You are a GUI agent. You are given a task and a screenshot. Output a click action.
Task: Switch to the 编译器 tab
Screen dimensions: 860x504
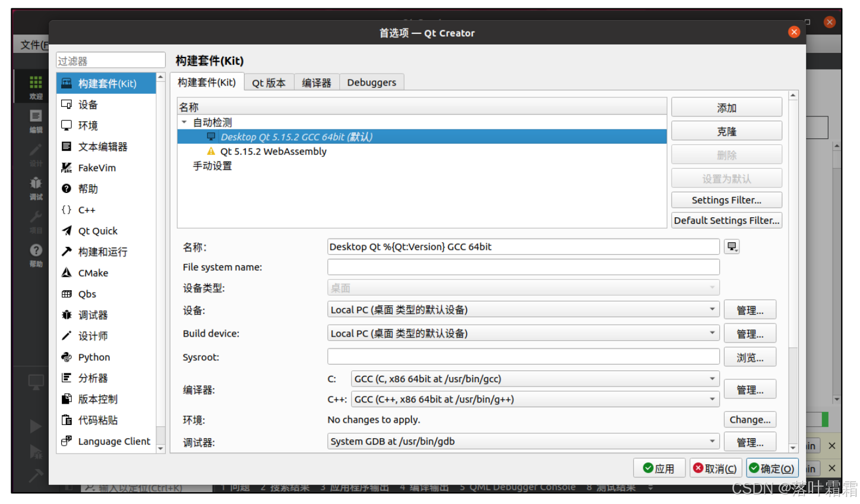[317, 83]
